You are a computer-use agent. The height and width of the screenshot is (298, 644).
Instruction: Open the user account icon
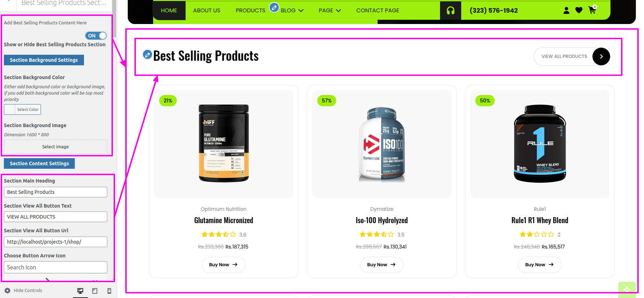point(566,11)
